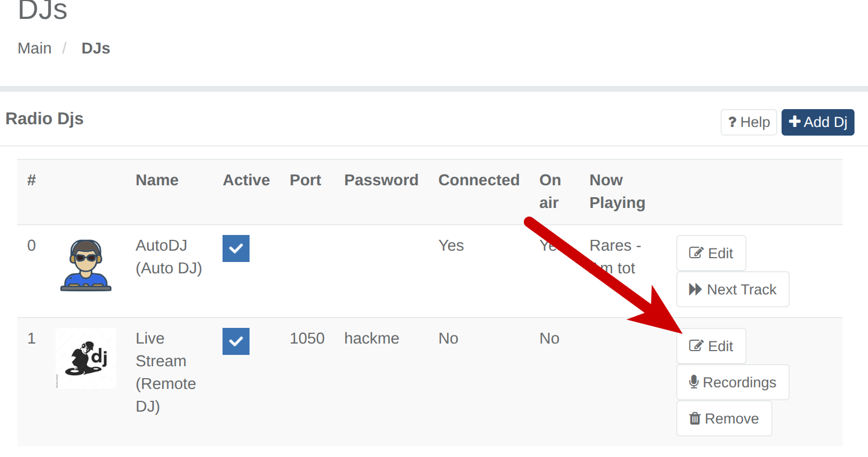Click the Name column header
This screenshot has height=457, width=868.
pos(157,180)
